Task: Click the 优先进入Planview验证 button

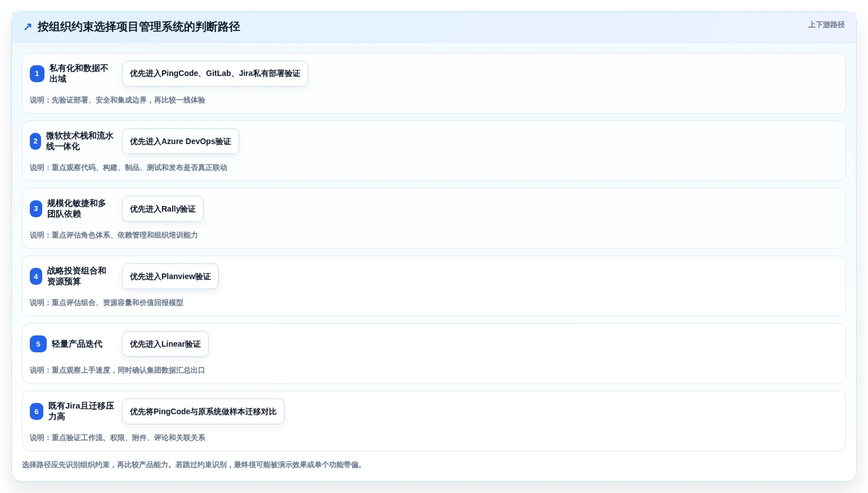Action: [170, 276]
